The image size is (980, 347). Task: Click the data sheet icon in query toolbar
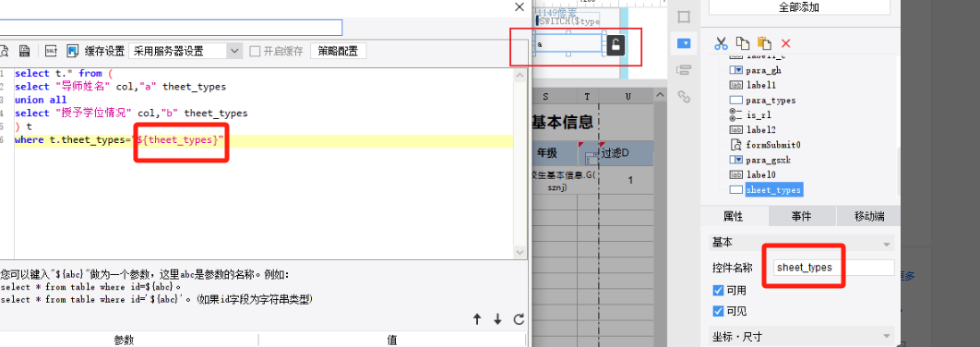[25, 51]
